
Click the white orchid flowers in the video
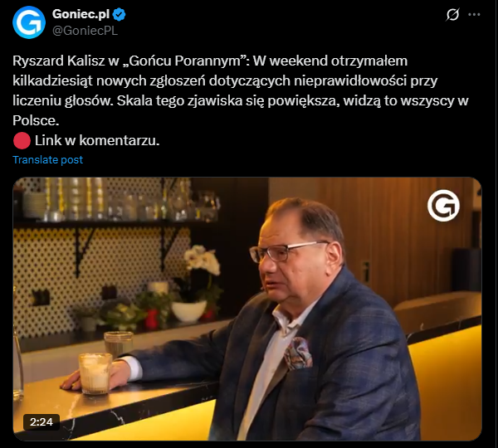click(202, 260)
